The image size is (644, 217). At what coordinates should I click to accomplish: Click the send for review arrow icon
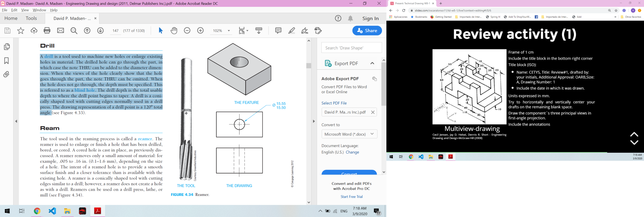point(318,31)
